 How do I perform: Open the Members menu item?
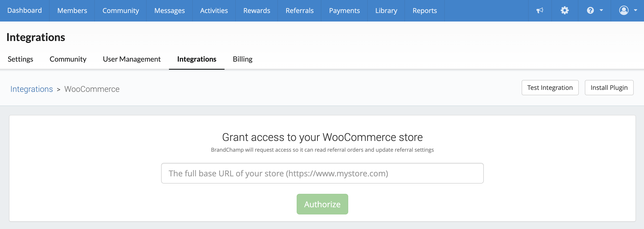(72, 11)
